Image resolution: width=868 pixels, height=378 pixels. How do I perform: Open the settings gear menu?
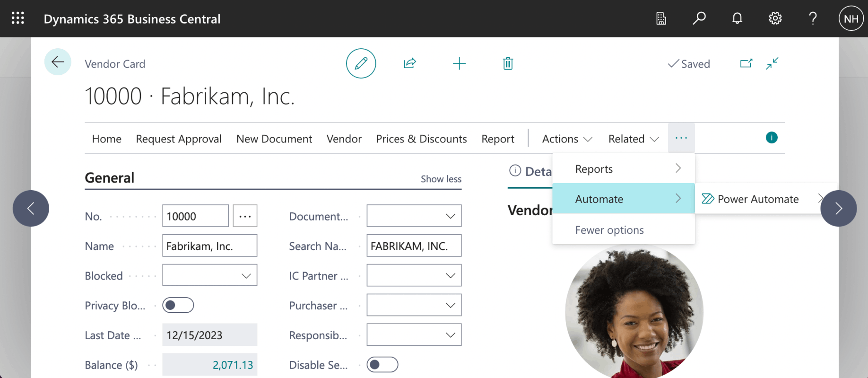coord(775,18)
